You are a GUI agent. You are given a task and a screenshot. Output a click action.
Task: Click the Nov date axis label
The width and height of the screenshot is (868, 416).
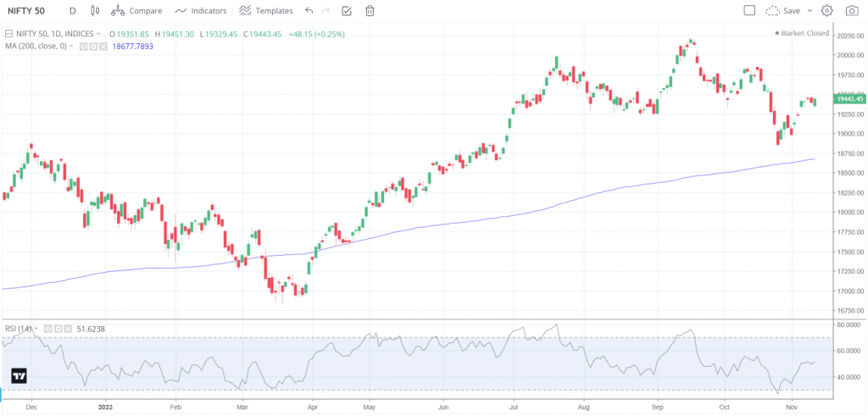792,407
